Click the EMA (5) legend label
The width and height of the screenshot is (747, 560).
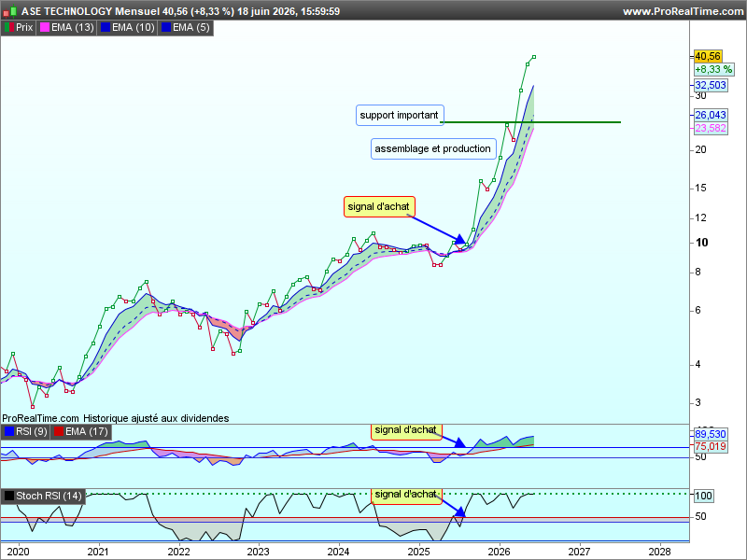tap(191, 28)
